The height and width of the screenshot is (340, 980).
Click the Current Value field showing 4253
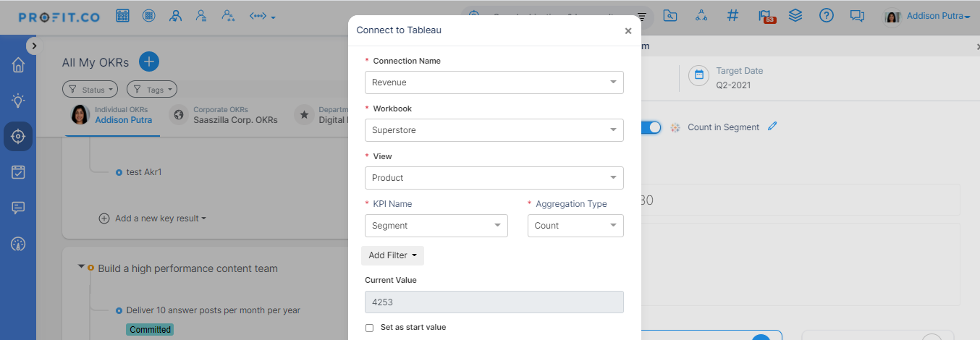pyautogui.click(x=494, y=302)
